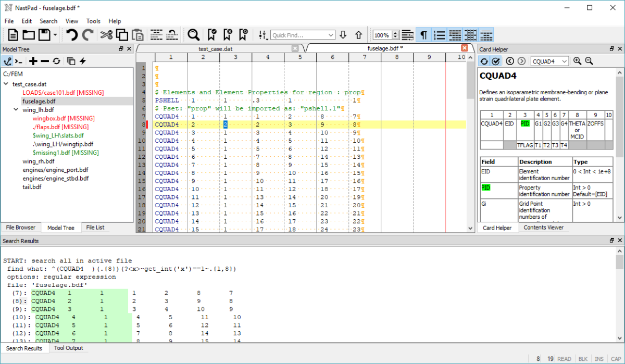Toggle the line numbers display button
The width and height of the screenshot is (625, 364).
[439, 34]
